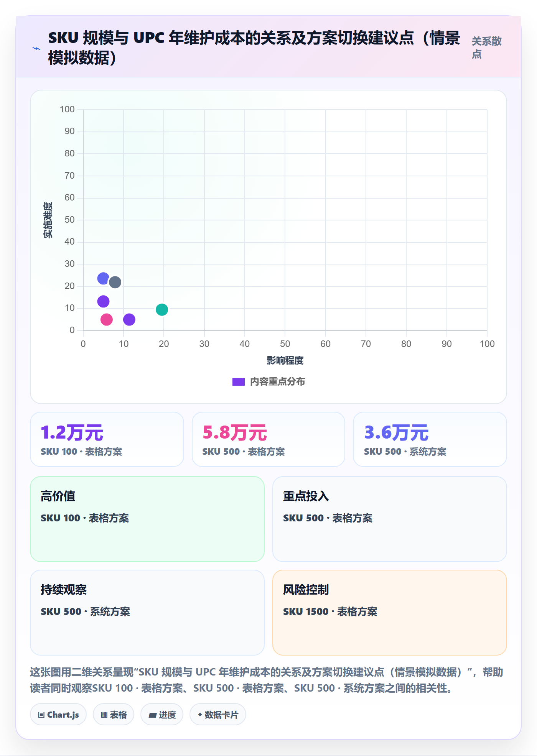The image size is (537, 756).
Task: Click the description paragraph starting 这张图用二维关系
Action: point(267,680)
